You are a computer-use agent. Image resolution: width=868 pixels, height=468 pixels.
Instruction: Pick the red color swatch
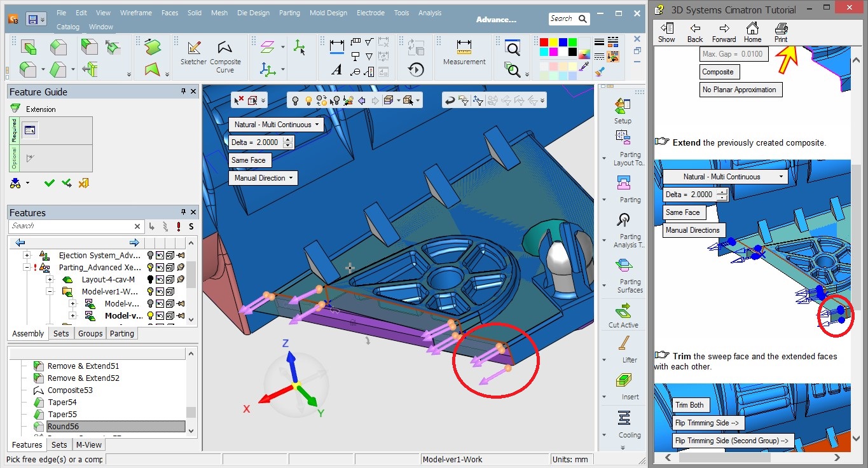(x=543, y=43)
